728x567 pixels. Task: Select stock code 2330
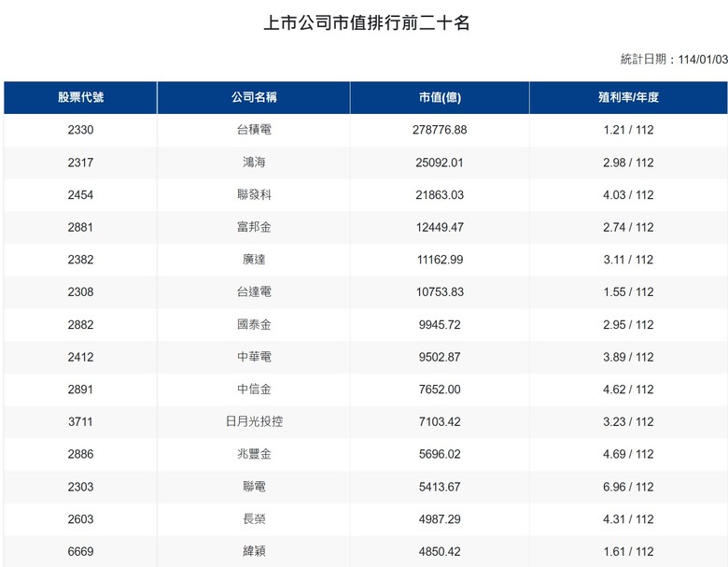[x=80, y=130]
